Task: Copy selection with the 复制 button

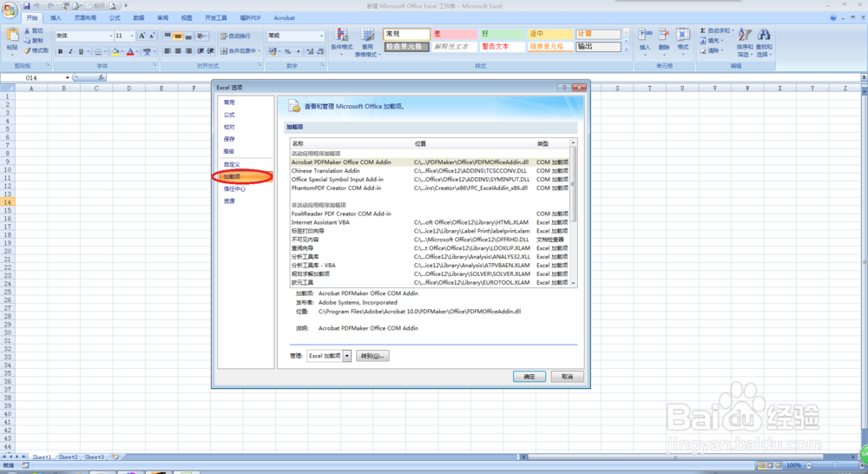Action: (34, 41)
